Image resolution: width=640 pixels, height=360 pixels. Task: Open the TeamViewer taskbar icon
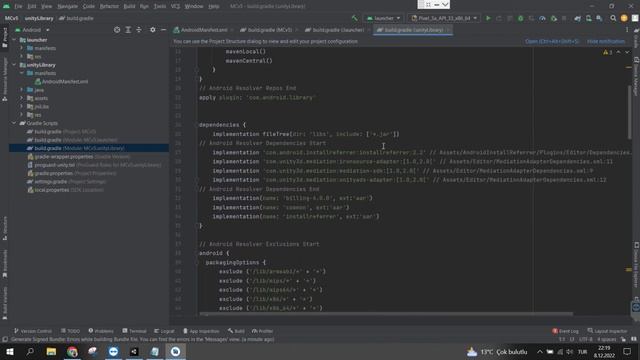tap(113, 351)
